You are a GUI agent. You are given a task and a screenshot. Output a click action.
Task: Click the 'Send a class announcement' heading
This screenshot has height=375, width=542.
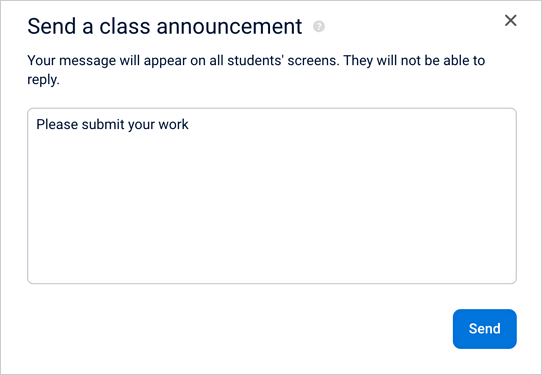click(x=165, y=26)
